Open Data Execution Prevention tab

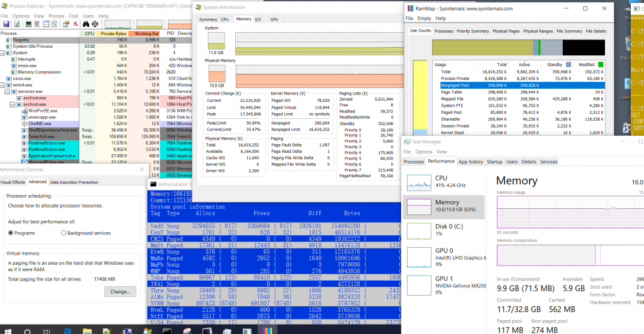click(74, 182)
